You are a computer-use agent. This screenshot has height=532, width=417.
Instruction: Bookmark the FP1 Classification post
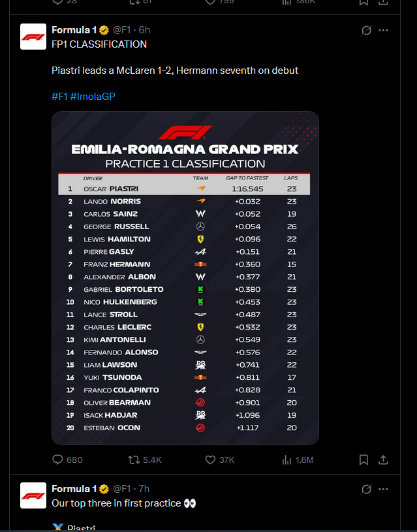point(363,460)
